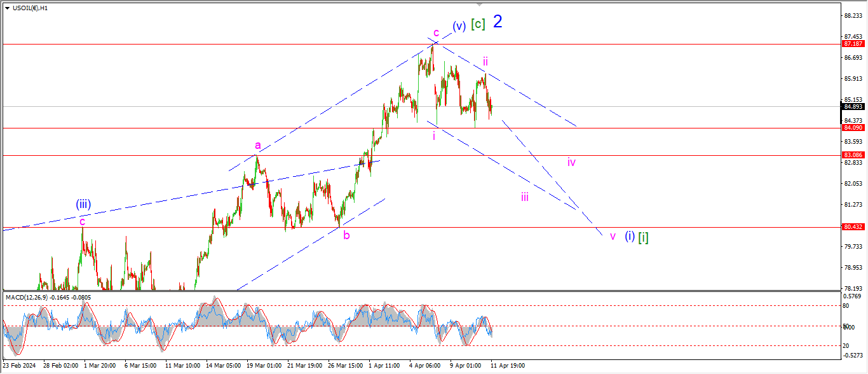
Task: Select the pink wave iv label
Action: (571, 162)
